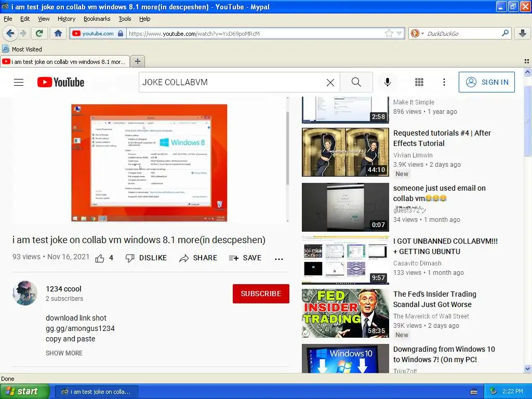This screenshot has height=399, width=532.
Task: Click SAVE to add to playlist
Action: point(245,258)
